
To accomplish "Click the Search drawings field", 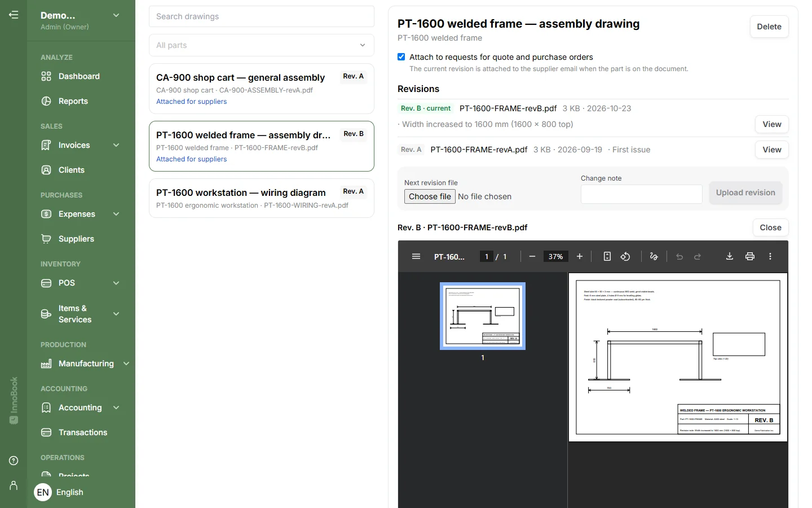I will [x=262, y=16].
